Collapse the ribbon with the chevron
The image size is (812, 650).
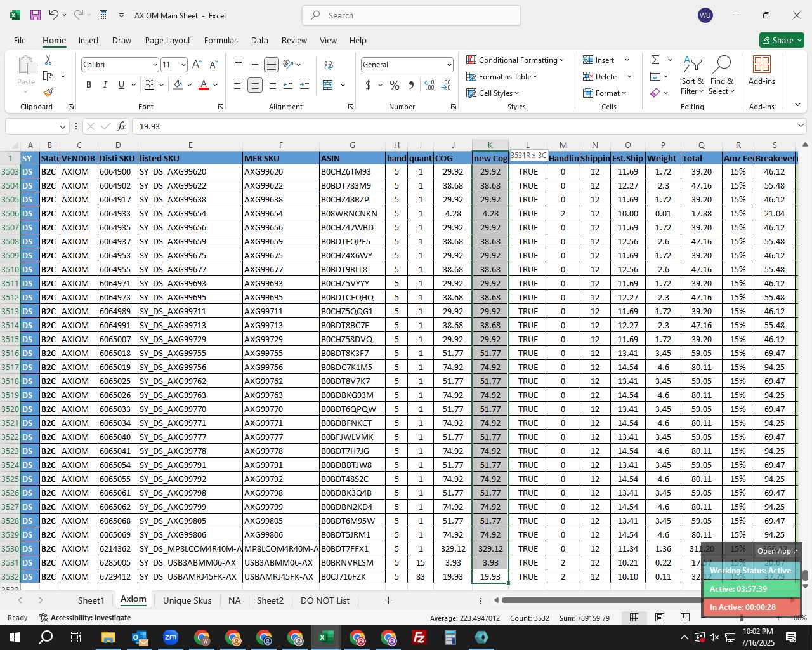point(797,105)
